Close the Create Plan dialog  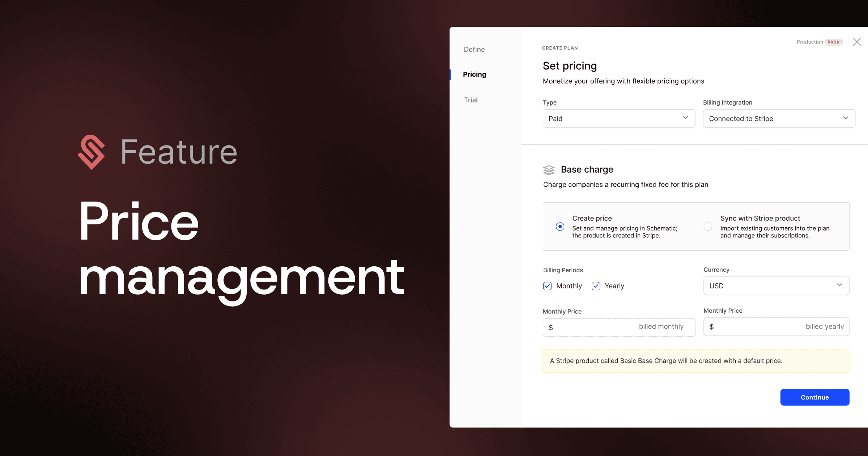[856, 42]
